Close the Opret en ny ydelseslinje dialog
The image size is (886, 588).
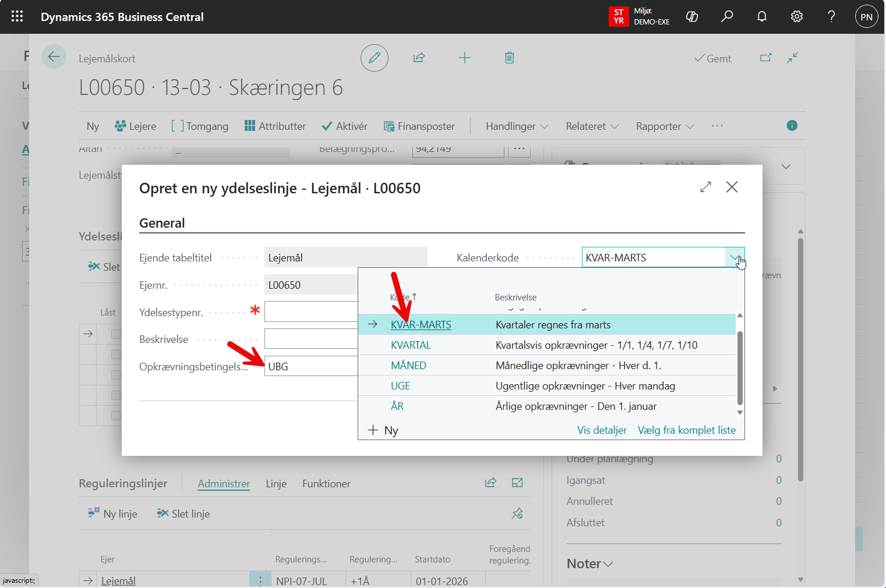[x=732, y=187]
